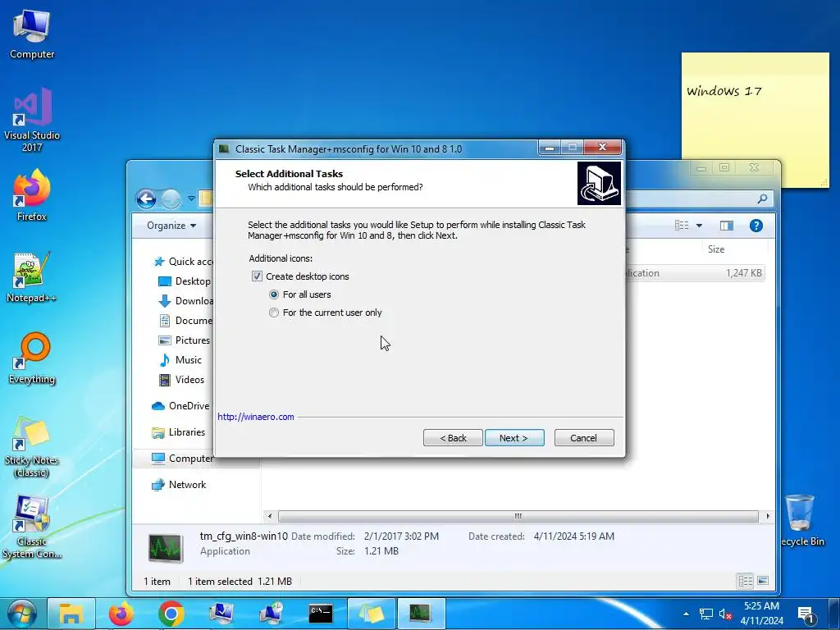Switch to large icons view in Explorer status bar

point(764,581)
